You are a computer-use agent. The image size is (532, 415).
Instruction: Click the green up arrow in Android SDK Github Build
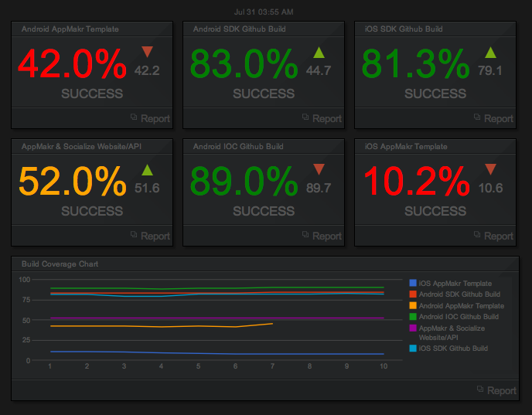[x=319, y=53]
